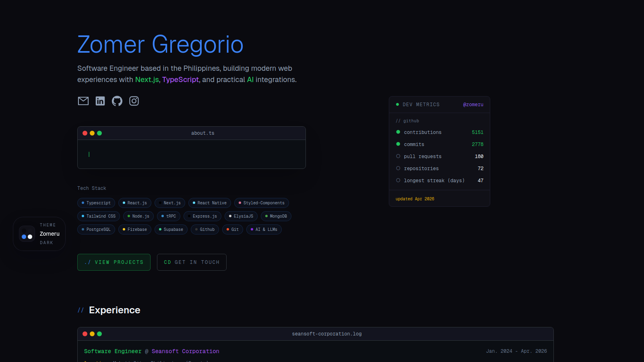Click the seansoft-corporation.log window title
Image resolution: width=644 pixels, height=362 pixels.
(327, 334)
